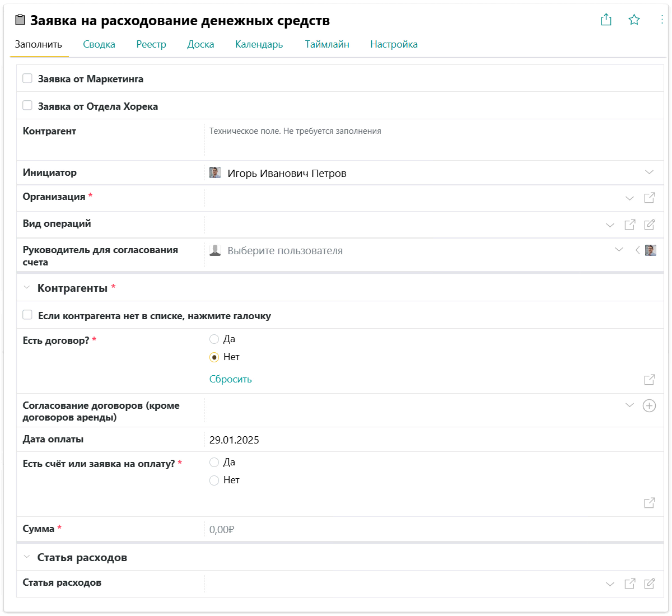Collapse the Контрагенты section
This screenshot has width=672, height=616.
[x=27, y=288]
